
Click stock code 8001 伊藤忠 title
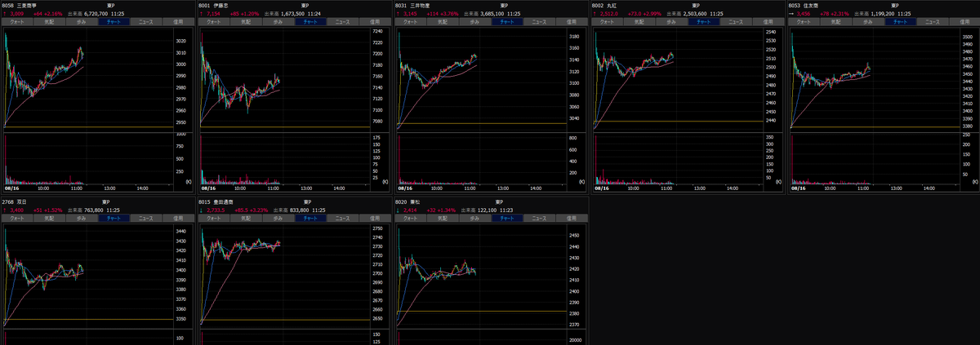tap(212, 5)
